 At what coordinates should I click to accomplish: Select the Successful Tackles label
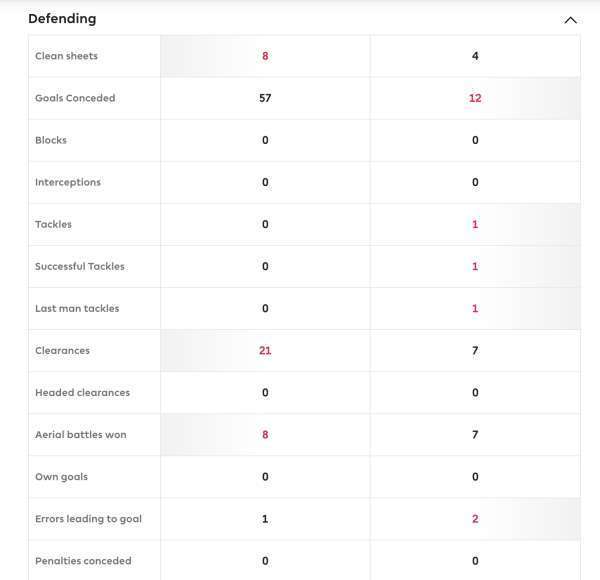80,266
